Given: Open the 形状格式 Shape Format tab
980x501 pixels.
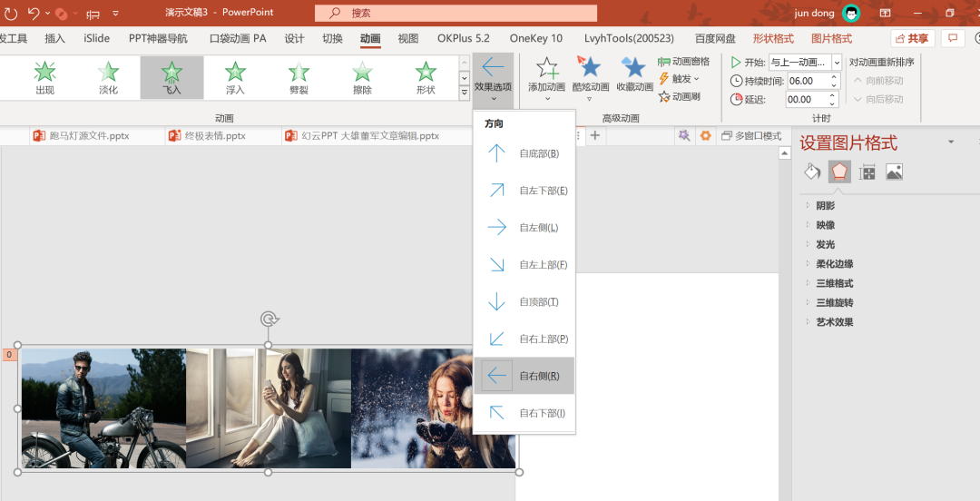Looking at the screenshot, I should pyautogui.click(x=773, y=38).
